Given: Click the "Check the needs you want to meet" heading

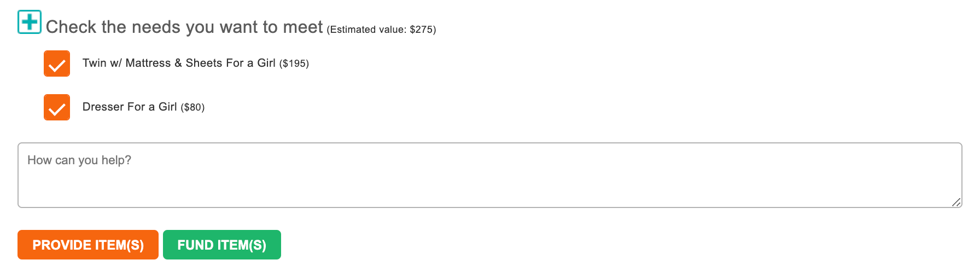Looking at the screenshot, I should coord(184,27).
